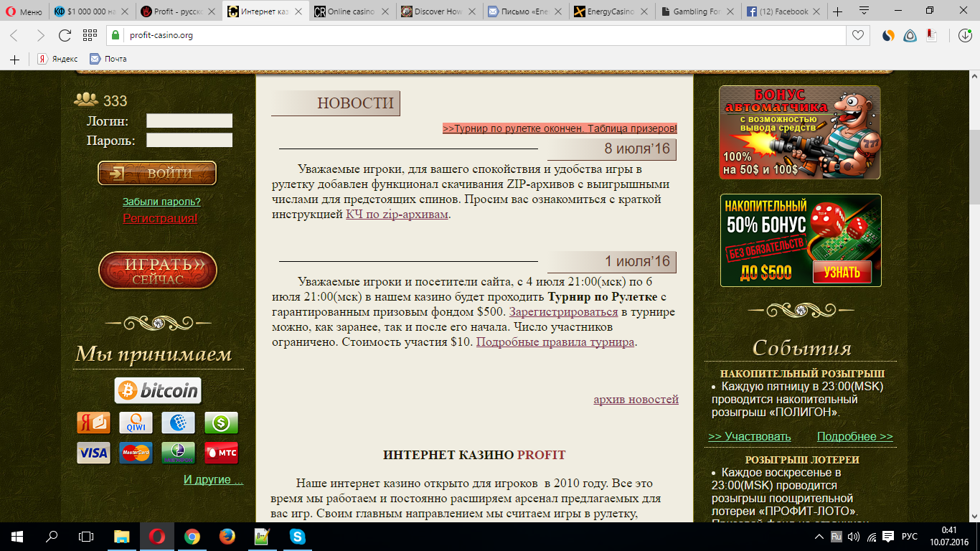
Task: Reload the profit-casino.org page
Action: click(x=65, y=35)
